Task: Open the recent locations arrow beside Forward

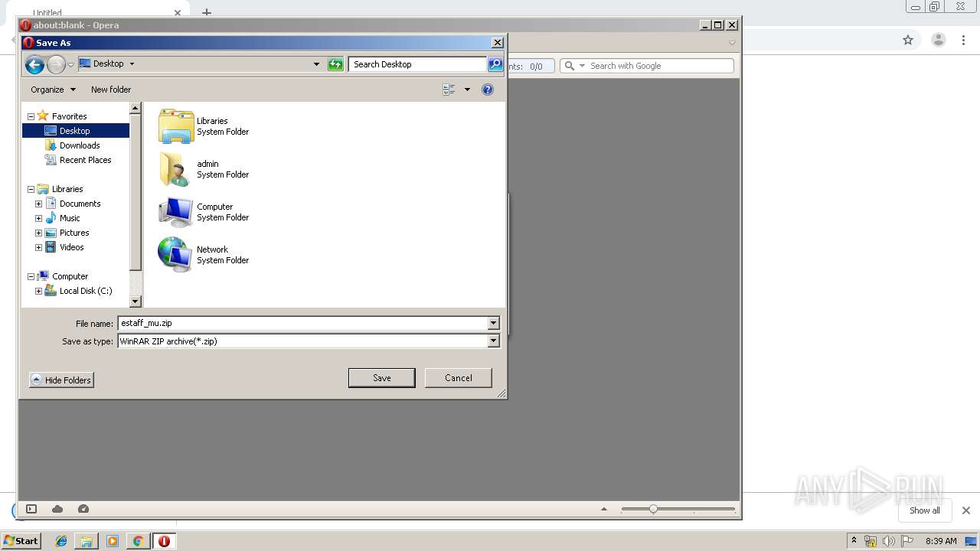Action: click(70, 65)
